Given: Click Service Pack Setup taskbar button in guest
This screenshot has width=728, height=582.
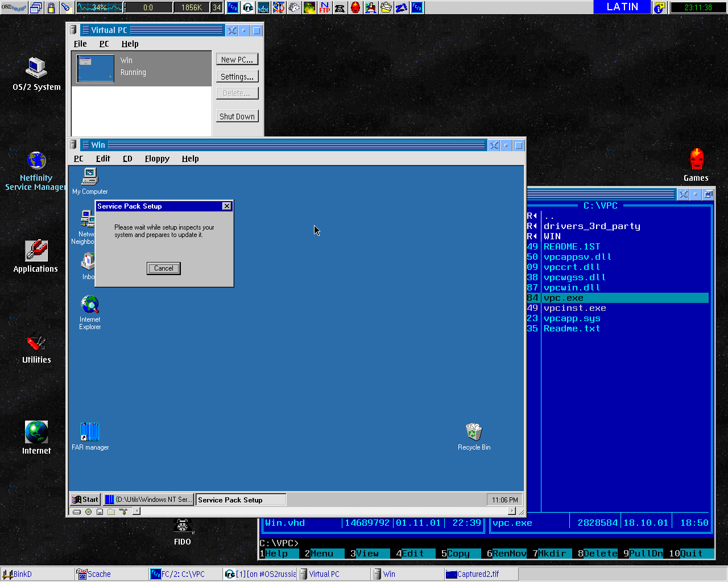Looking at the screenshot, I should coord(241,500).
